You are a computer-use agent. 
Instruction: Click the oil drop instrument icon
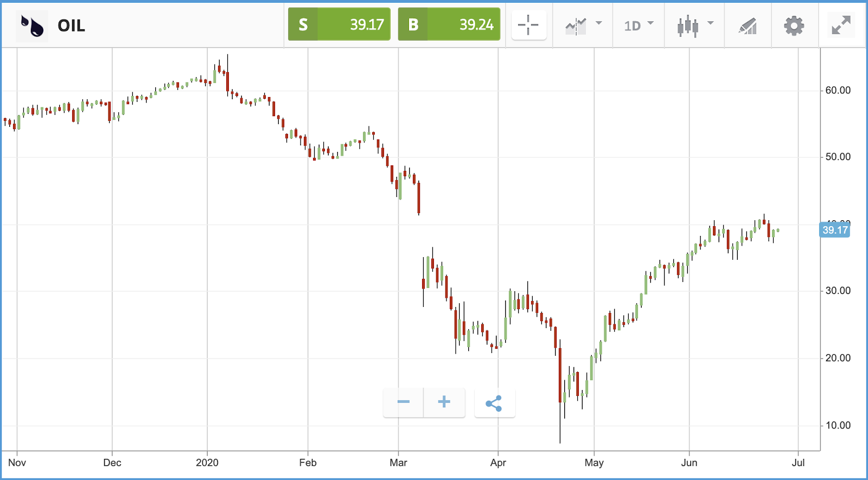click(32, 25)
